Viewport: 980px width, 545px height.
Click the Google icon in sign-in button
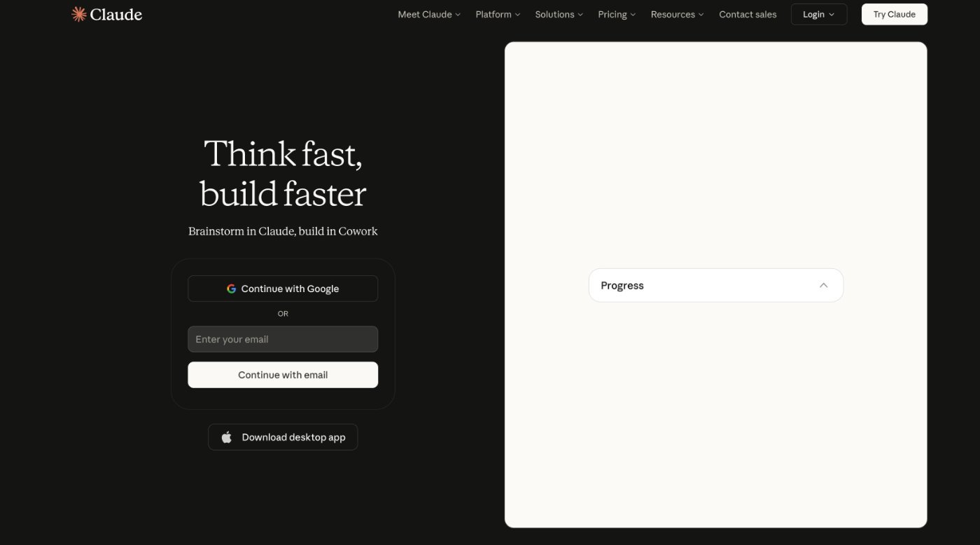click(231, 289)
